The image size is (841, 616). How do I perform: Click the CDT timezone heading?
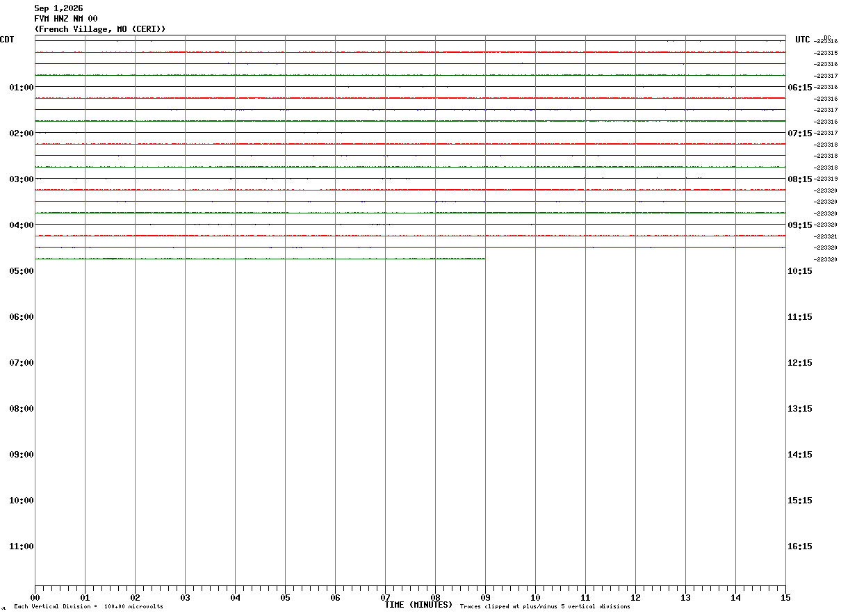click(x=7, y=40)
